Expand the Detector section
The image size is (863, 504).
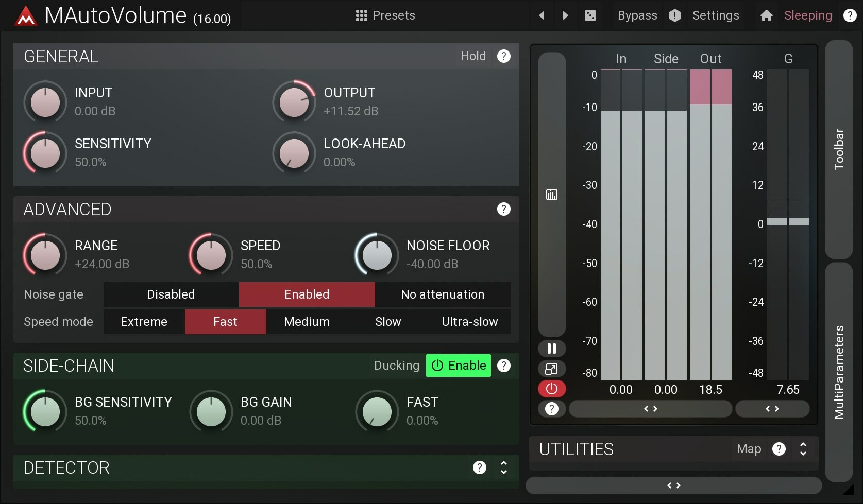click(503, 467)
